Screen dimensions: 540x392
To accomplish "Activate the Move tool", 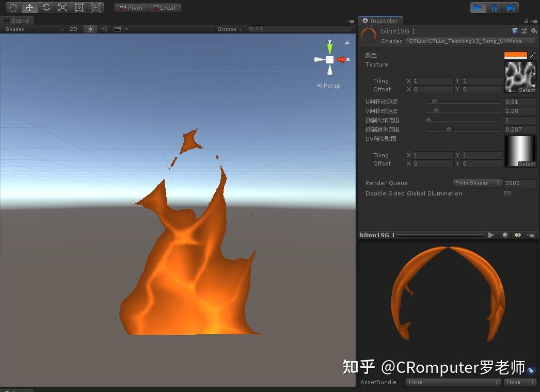I will pyautogui.click(x=29, y=7).
